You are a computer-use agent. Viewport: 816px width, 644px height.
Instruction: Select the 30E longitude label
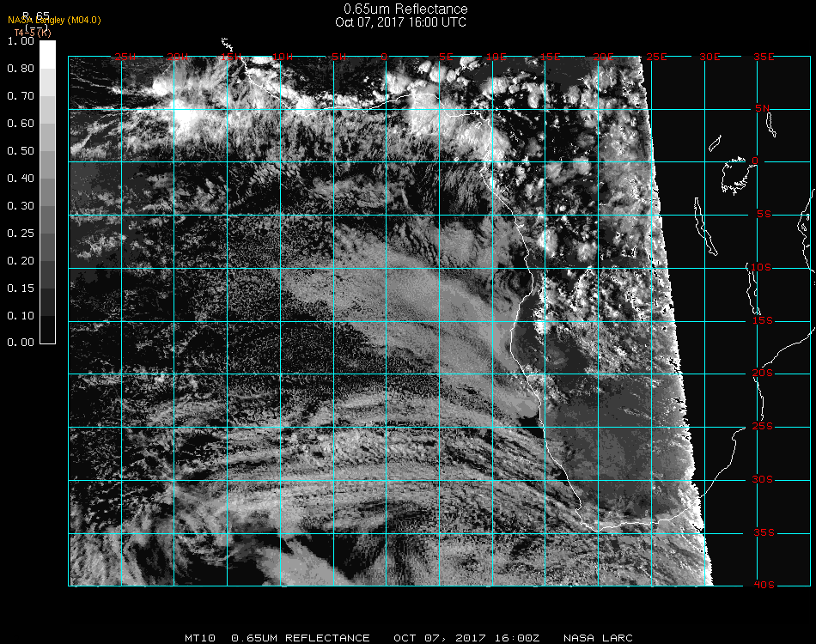pos(709,57)
